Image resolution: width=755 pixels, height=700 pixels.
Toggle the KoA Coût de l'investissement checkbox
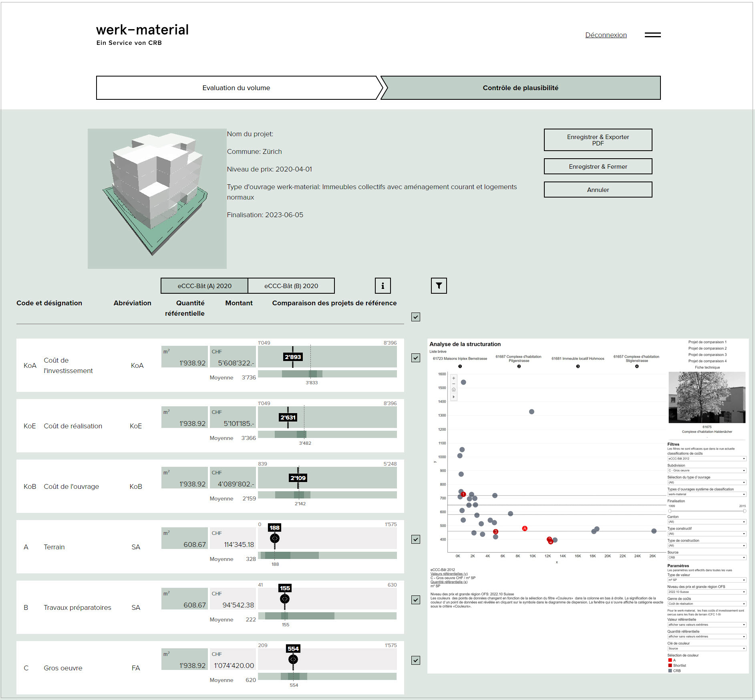click(416, 358)
